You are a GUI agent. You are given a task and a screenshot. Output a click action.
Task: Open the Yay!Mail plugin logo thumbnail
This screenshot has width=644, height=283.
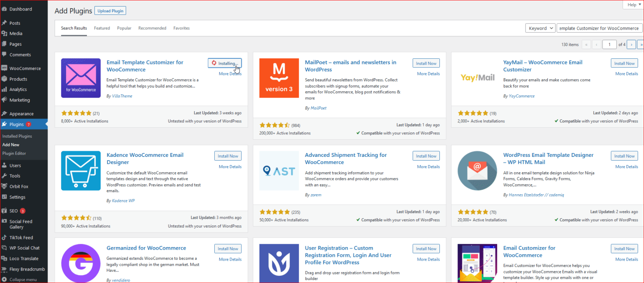tap(477, 78)
